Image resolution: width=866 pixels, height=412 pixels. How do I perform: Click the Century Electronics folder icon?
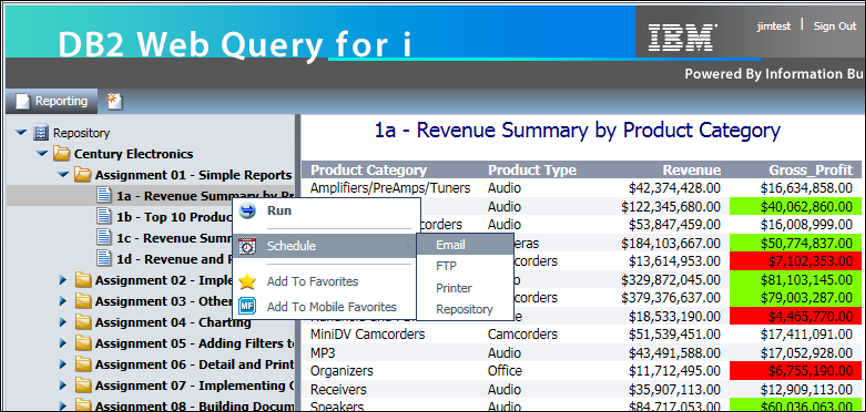pyautogui.click(x=61, y=154)
